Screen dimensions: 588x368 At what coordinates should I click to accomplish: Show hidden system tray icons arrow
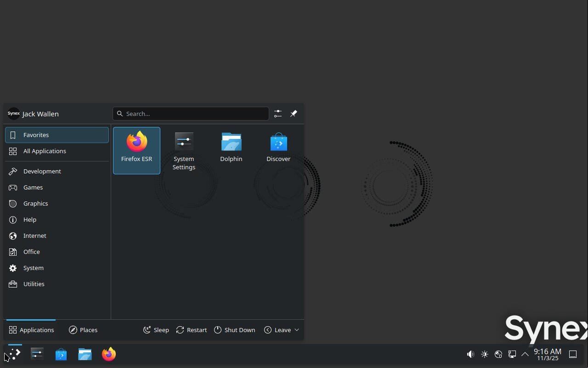(525, 354)
